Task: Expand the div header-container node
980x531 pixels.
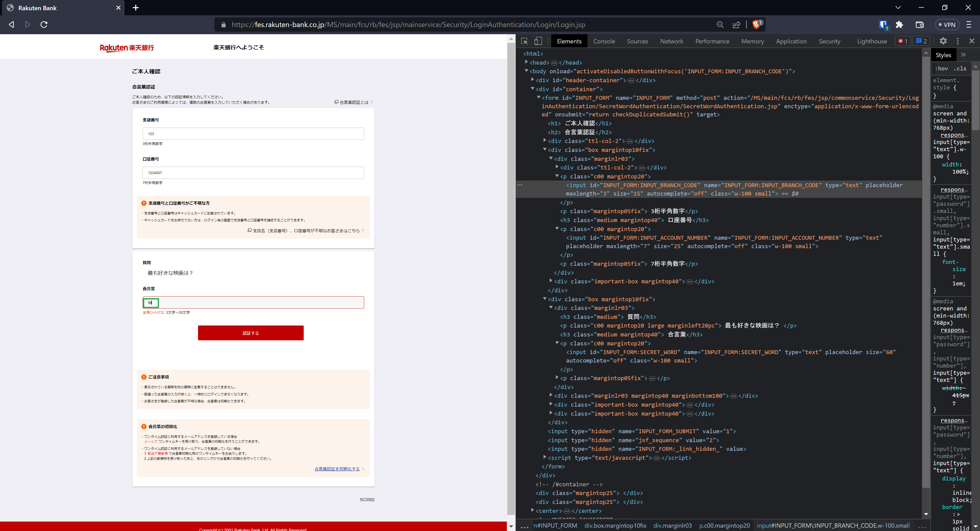Action: (x=533, y=80)
